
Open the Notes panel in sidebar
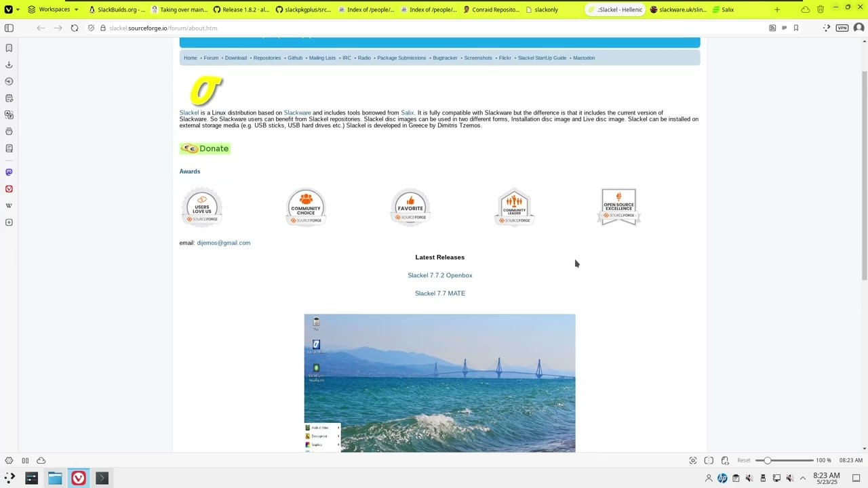[x=9, y=98]
